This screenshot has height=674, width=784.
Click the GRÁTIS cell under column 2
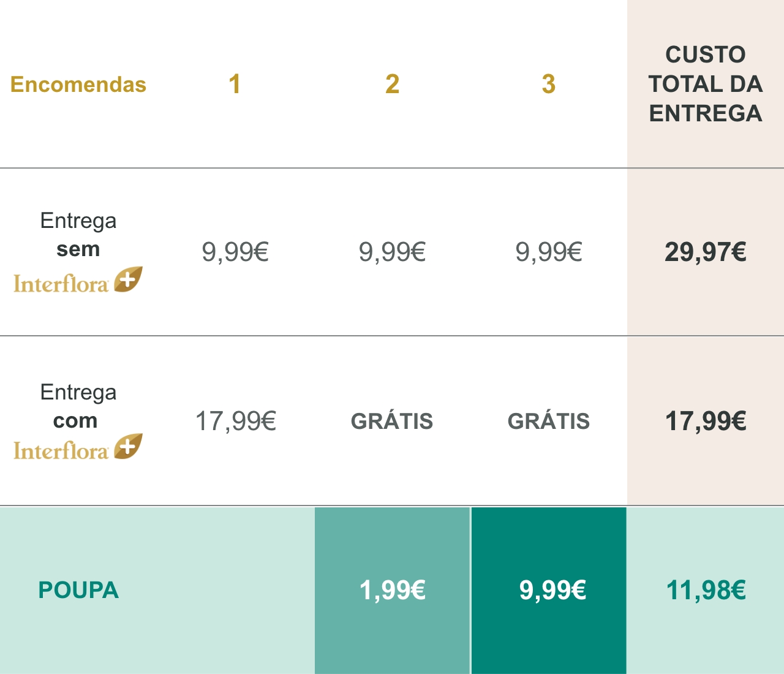point(392,421)
